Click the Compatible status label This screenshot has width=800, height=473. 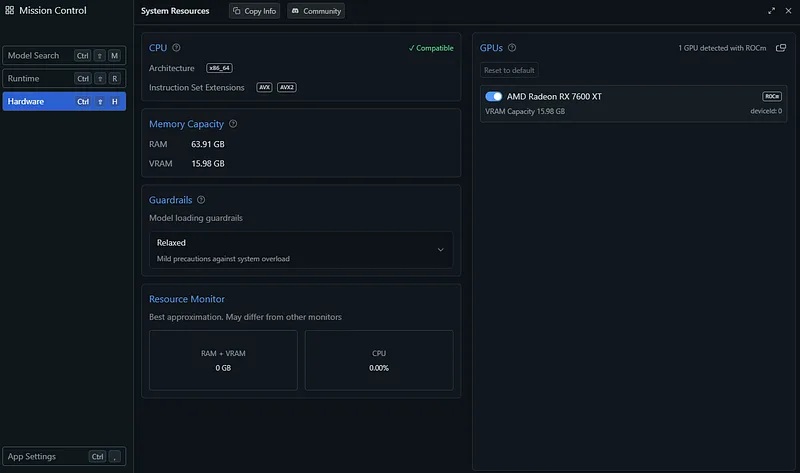click(431, 48)
